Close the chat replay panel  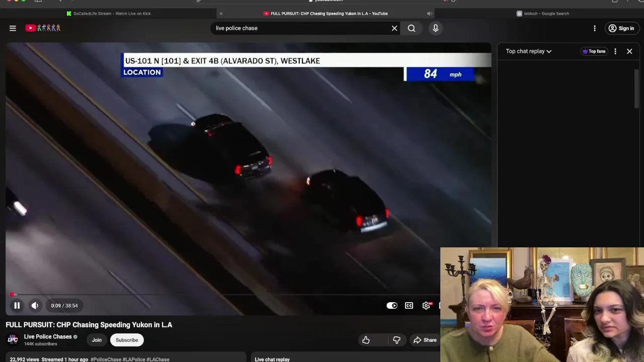pyautogui.click(x=629, y=51)
